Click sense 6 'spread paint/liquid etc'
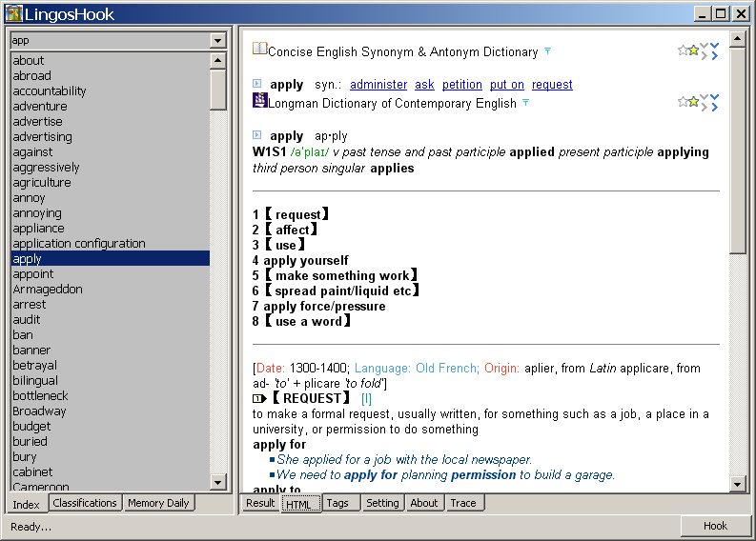 click(337, 291)
